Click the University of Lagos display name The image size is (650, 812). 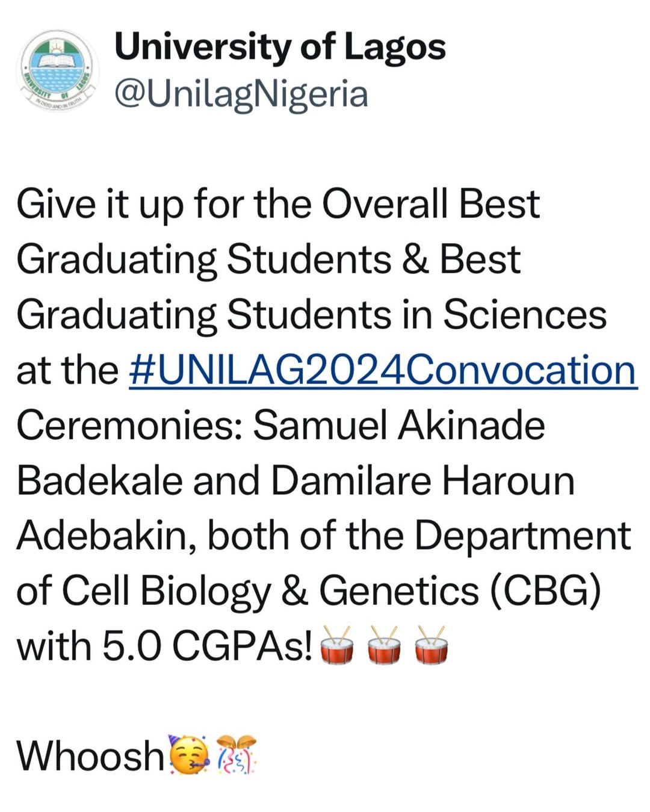(x=280, y=47)
